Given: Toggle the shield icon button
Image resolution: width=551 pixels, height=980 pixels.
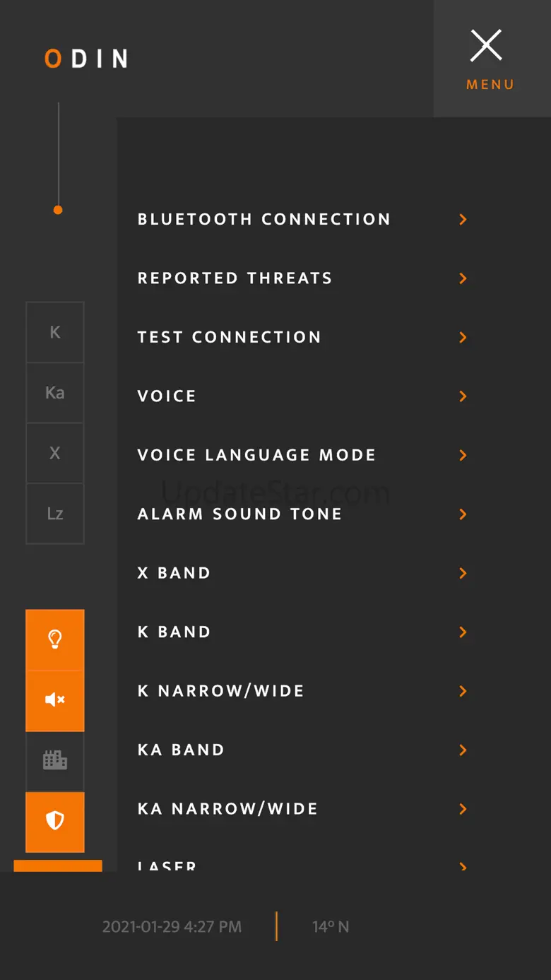Looking at the screenshot, I should pos(55,821).
